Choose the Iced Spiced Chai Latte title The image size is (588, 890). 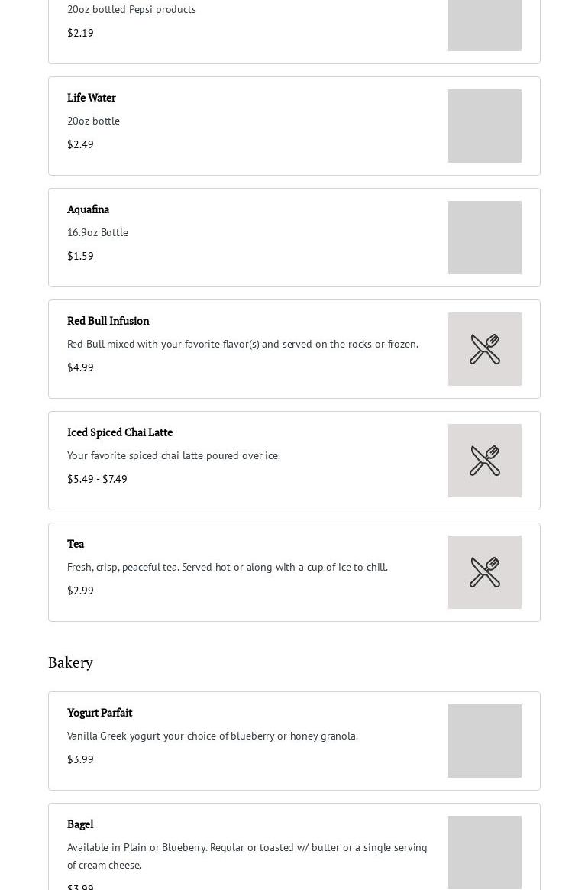120,432
